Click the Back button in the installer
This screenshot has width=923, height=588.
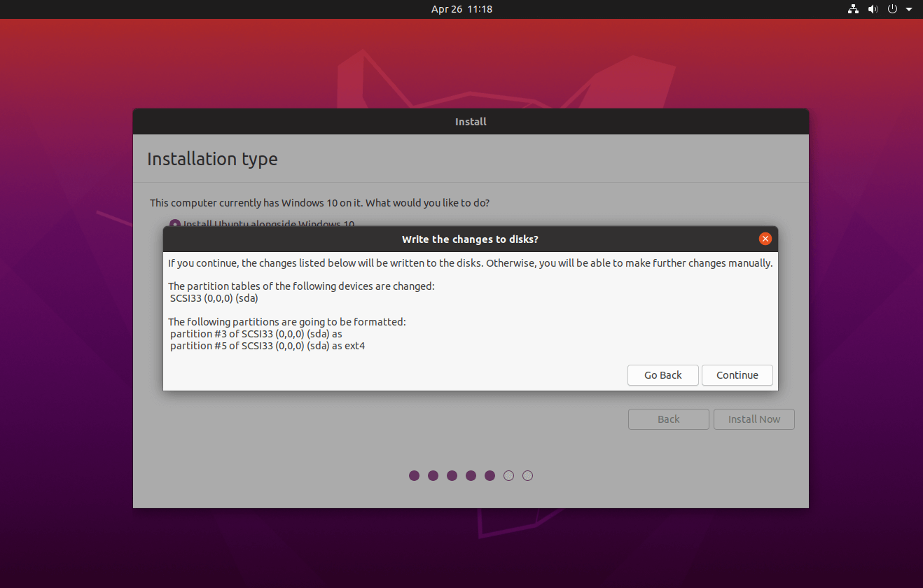668,419
